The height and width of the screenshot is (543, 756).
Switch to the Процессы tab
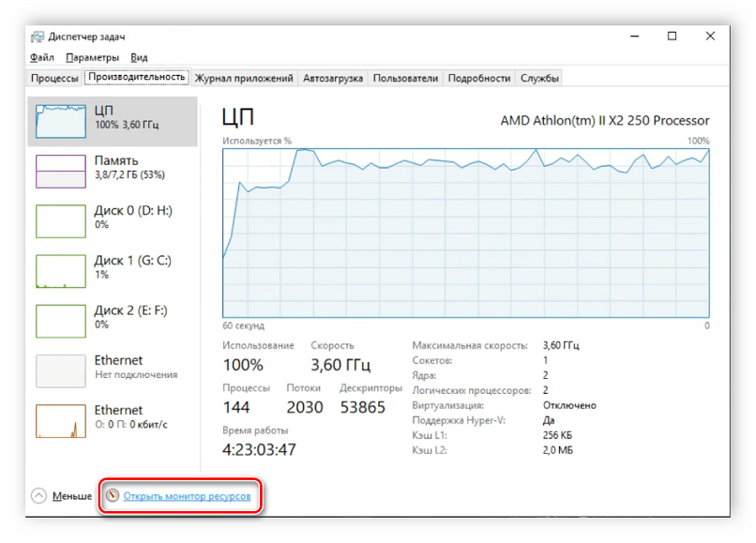pyautogui.click(x=53, y=79)
